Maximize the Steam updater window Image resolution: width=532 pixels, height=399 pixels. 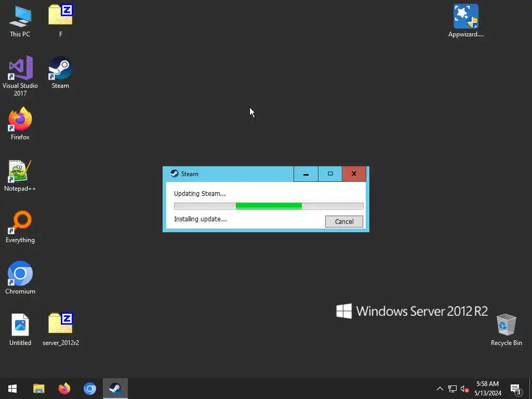(x=330, y=174)
